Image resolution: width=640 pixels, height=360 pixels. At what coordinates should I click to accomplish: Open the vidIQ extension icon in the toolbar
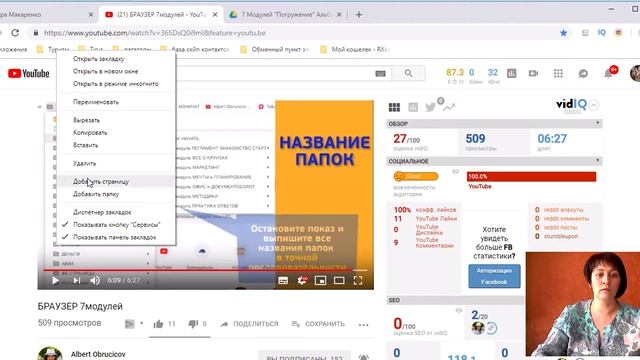pyautogui.click(x=601, y=33)
